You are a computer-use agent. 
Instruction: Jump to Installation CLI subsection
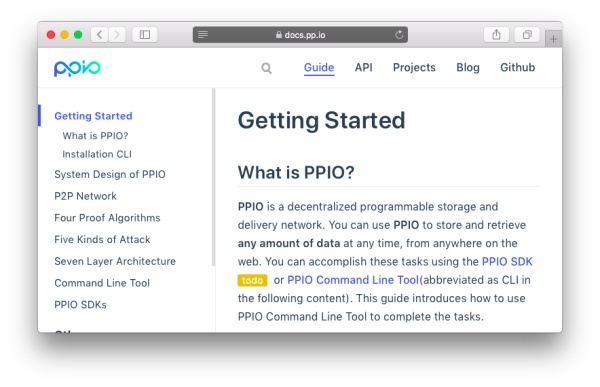tap(97, 154)
